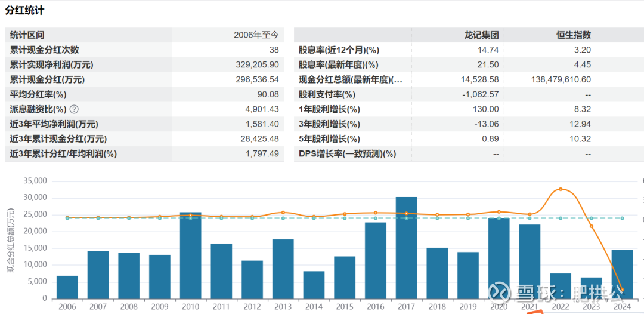Select the 股利支付率(%) label

[x=327, y=94]
